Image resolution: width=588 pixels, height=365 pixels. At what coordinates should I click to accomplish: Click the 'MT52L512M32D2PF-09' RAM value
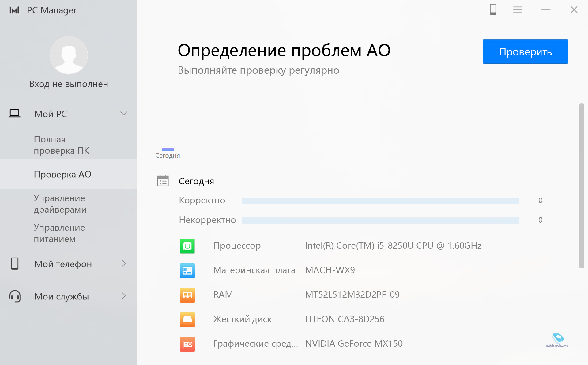[352, 295]
